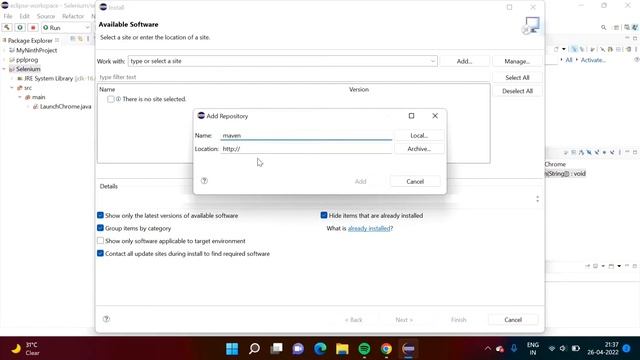Open help icon in Add Repository dialog
This screenshot has height=360, width=640.
click(204, 181)
